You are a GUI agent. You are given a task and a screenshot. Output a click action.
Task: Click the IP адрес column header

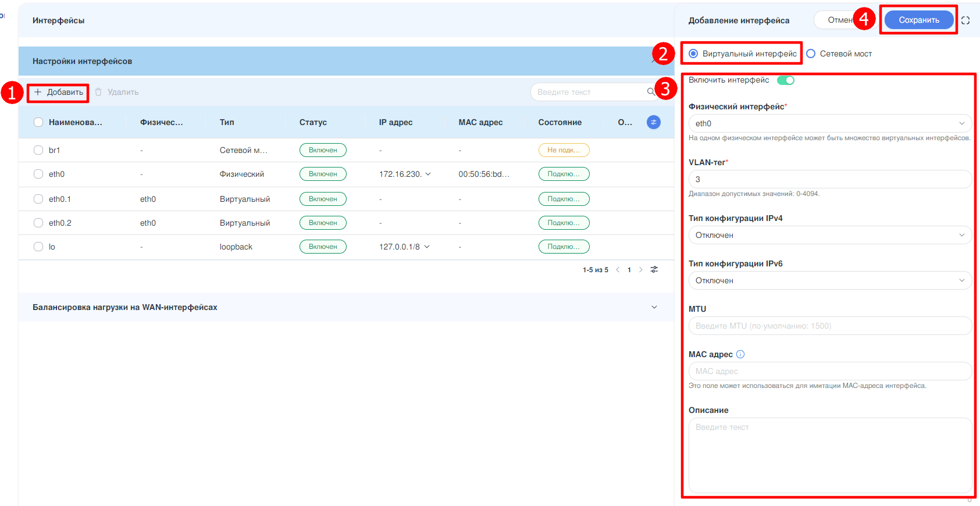[395, 122]
